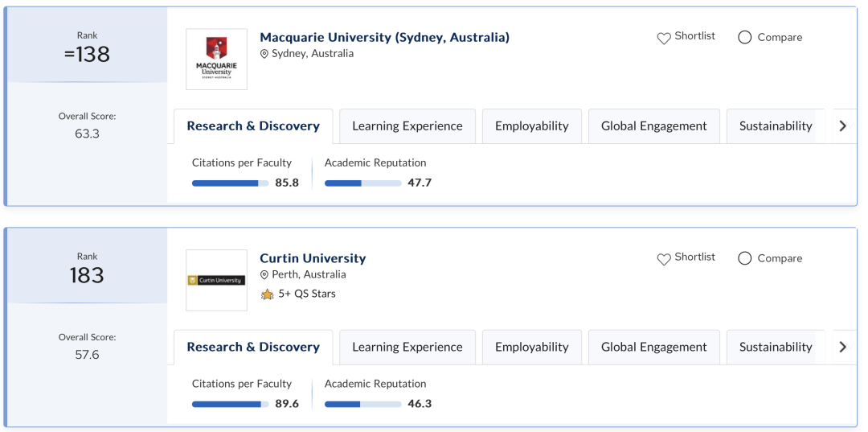This screenshot has width=868, height=432.
Task: Click the overall score 57.6
Action: (x=87, y=355)
